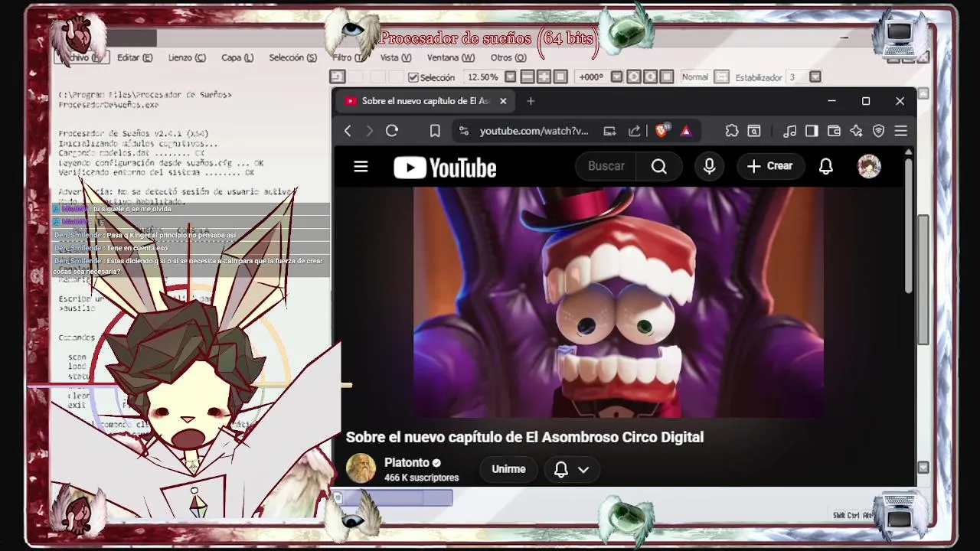Open the YouTube guide hamburger menu
The height and width of the screenshot is (551, 980).
pyautogui.click(x=361, y=166)
